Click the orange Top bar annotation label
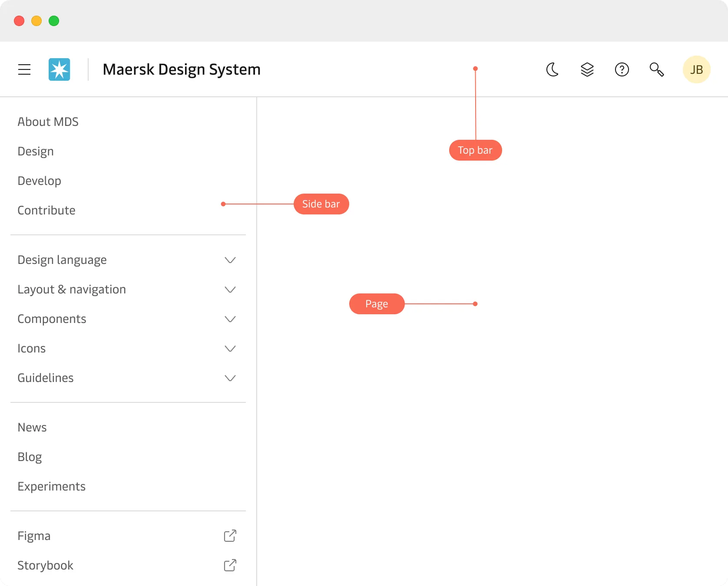The image size is (728, 586). (x=475, y=150)
